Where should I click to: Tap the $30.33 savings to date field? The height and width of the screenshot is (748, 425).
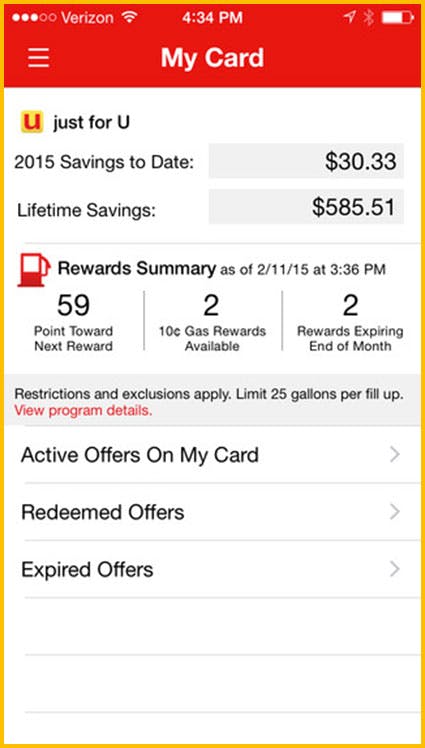tap(306, 161)
